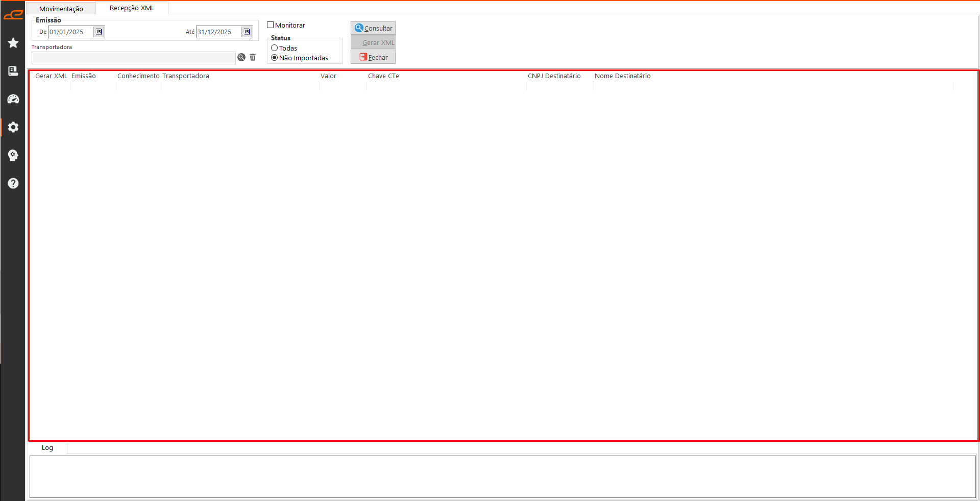Click the Transportadora search magnifier icon
The image size is (980, 501).
[x=241, y=57]
